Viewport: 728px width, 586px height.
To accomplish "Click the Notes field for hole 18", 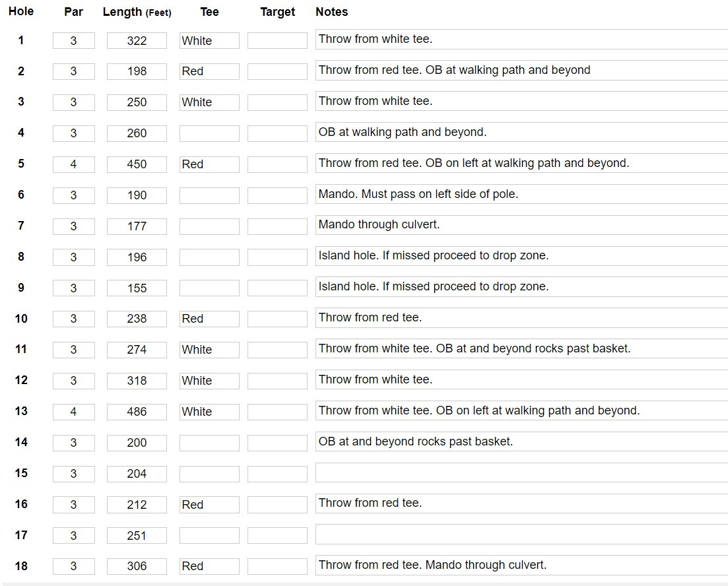I will (521, 566).
